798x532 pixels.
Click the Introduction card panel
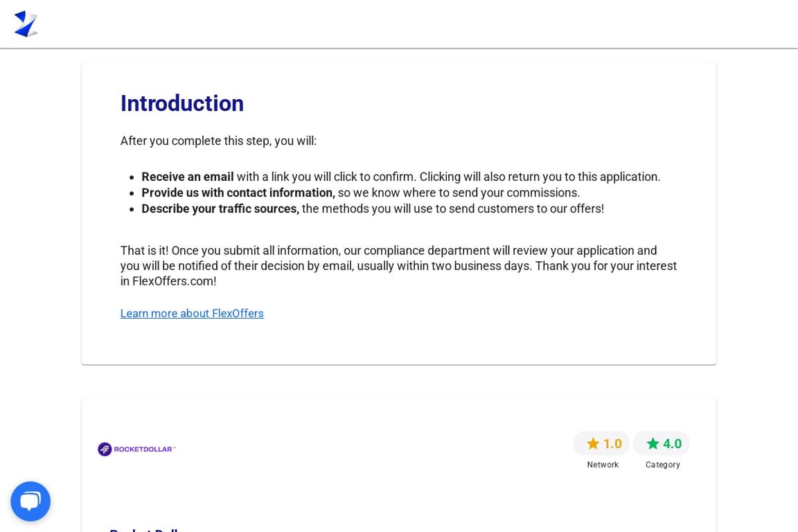(x=399, y=213)
